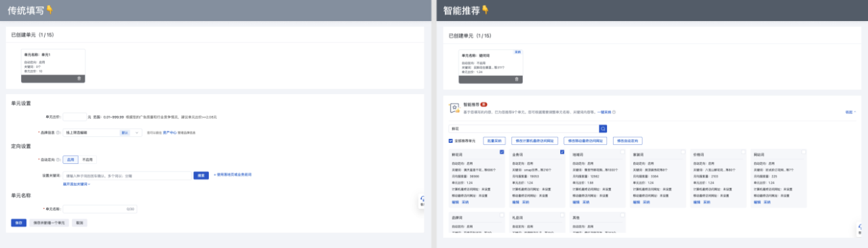Collapse the recommendations with 收起

tap(850, 112)
